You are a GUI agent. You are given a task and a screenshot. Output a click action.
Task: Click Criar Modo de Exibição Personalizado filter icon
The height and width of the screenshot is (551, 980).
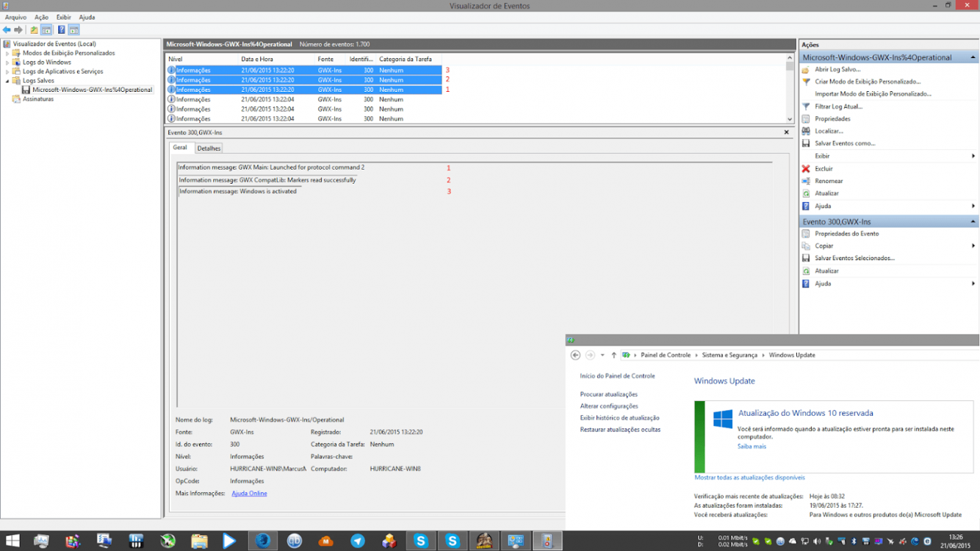(806, 82)
